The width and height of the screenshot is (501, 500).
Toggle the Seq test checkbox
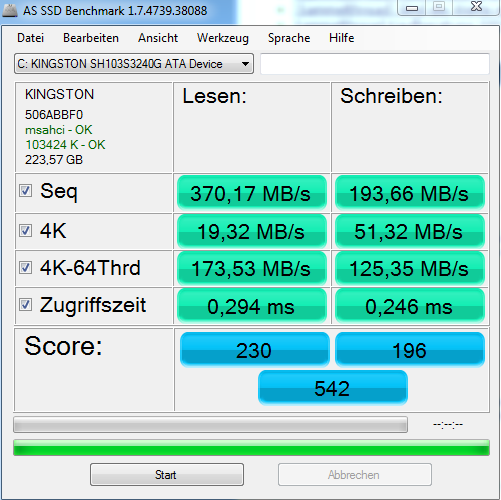(25, 191)
